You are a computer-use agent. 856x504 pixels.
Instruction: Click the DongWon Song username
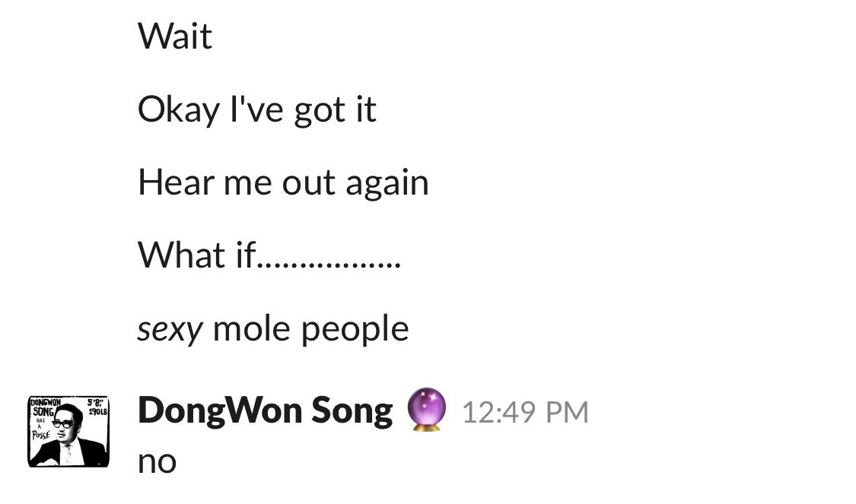click(x=266, y=410)
